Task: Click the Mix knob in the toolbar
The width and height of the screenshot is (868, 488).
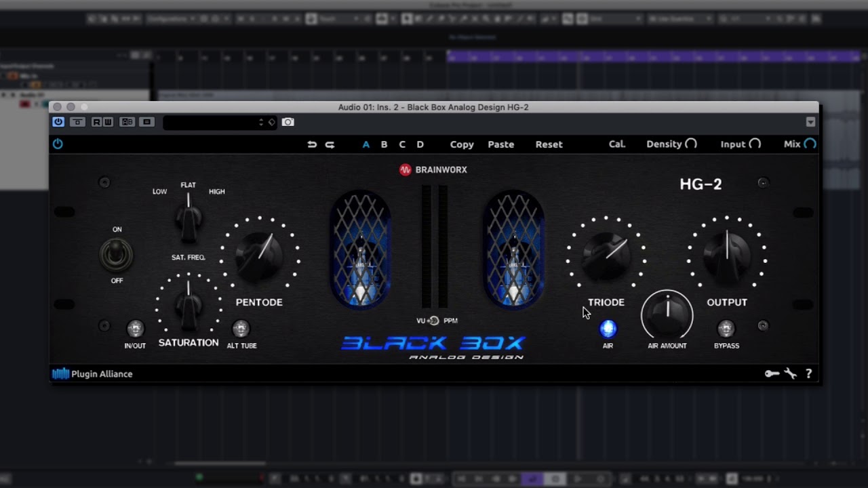Action: coord(810,144)
